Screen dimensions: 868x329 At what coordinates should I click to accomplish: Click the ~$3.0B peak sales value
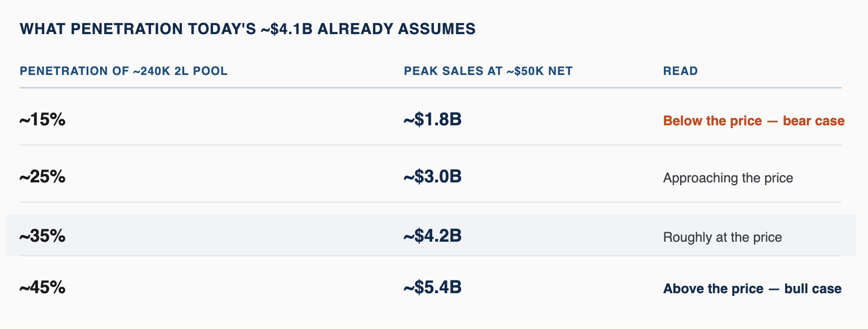click(432, 177)
